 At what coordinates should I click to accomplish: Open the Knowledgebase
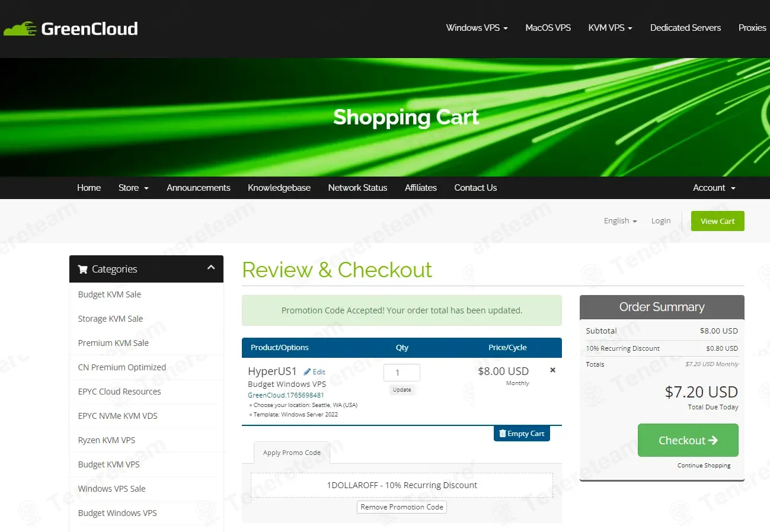click(x=279, y=188)
